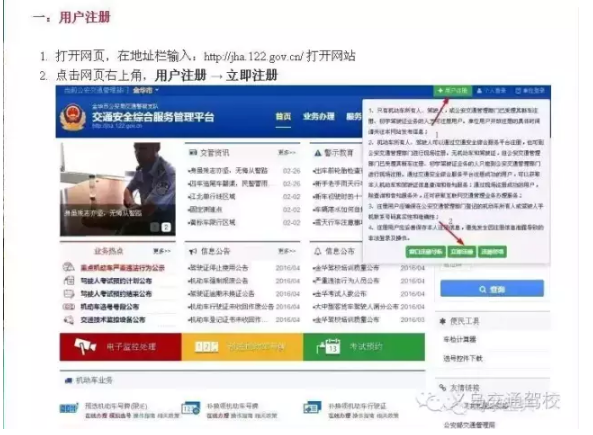
Task: Open the 严重违法行为人员公布 item
Action: tap(346, 281)
